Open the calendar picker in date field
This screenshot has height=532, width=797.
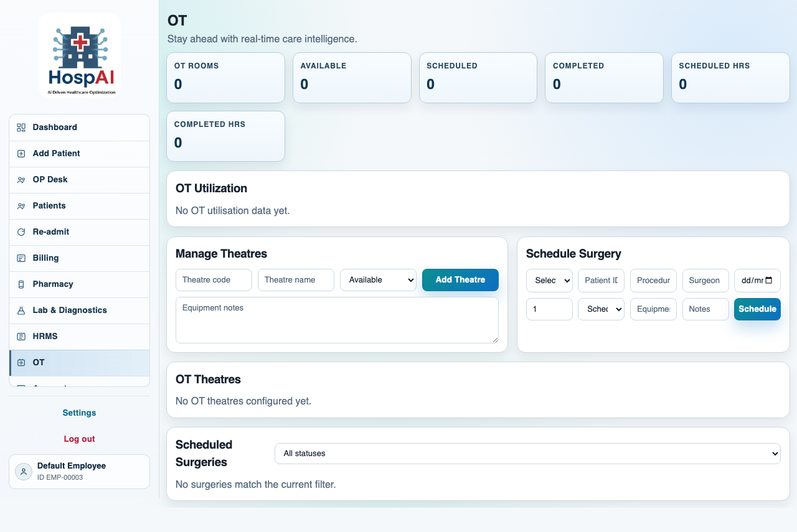[768, 281]
